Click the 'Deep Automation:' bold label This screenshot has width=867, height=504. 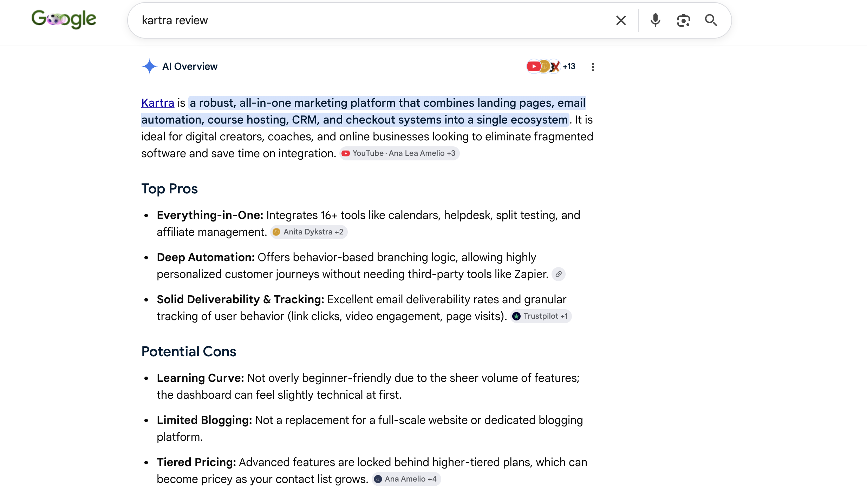(206, 257)
